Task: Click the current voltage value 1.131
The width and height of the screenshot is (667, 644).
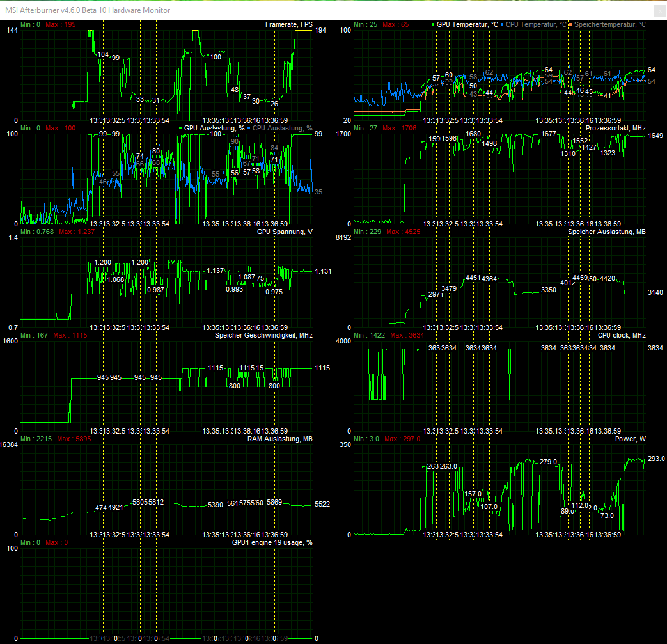Action: coord(323,271)
